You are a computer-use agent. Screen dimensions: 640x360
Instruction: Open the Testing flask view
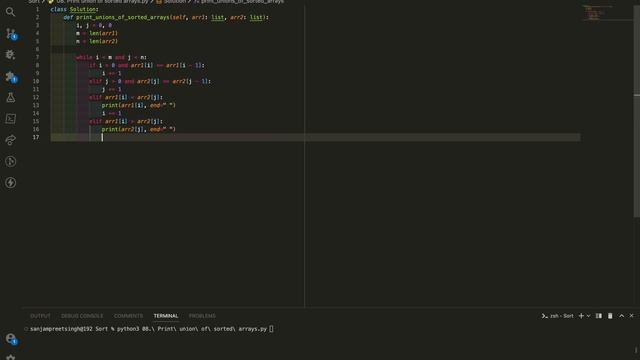pos(11,98)
